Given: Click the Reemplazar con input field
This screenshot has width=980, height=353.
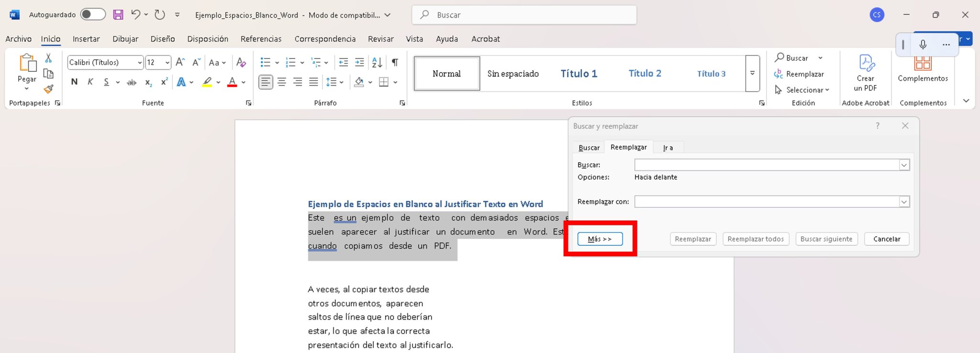Looking at the screenshot, I should [767, 202].
